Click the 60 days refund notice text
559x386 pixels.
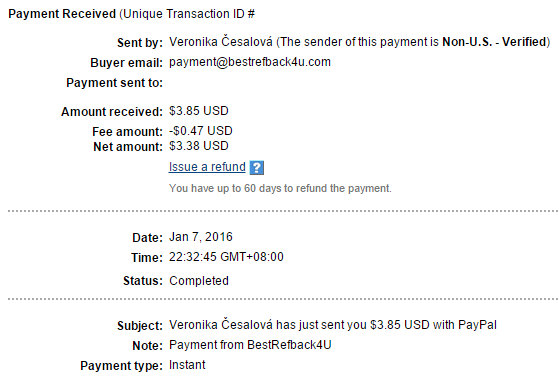coord(280,188)
